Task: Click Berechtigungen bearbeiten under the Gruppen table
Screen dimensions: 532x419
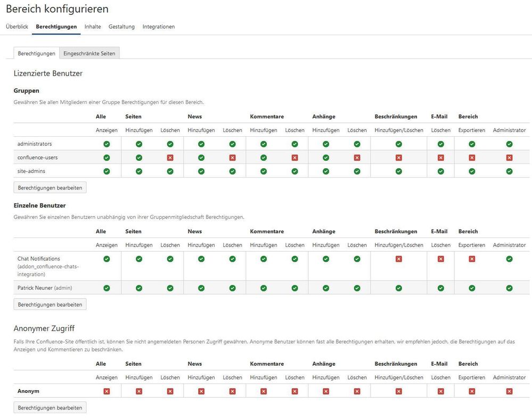Action: tap(50, 187)
